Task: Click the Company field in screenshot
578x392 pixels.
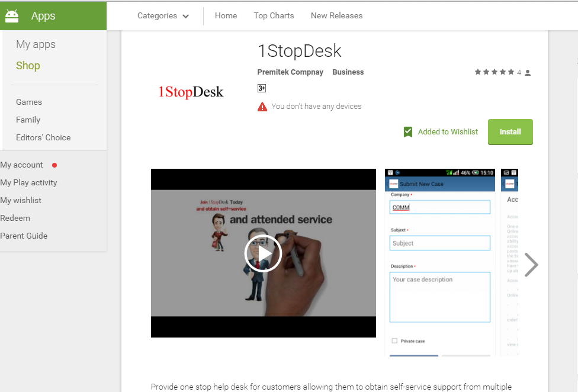Action: tap(440, 207)
